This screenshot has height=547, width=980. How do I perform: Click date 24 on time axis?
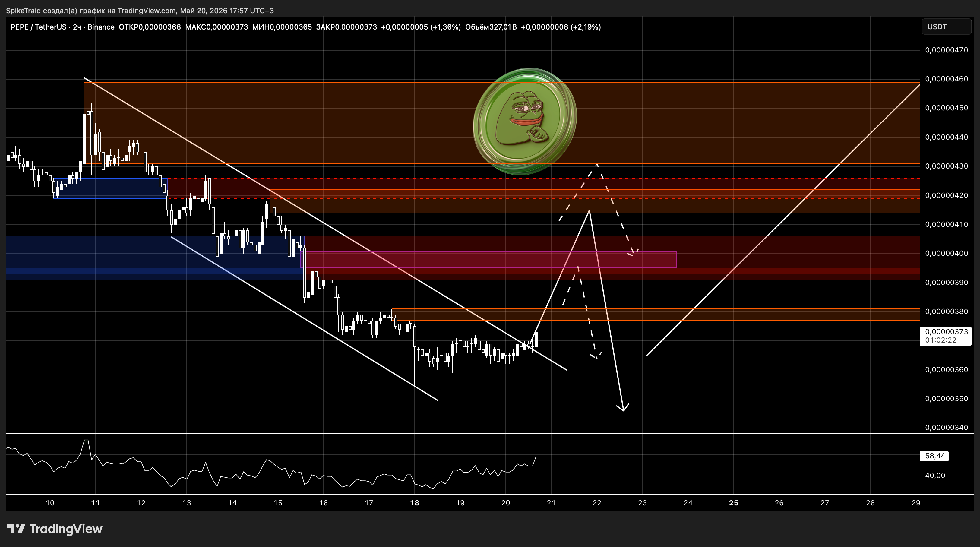coord(688,503)
